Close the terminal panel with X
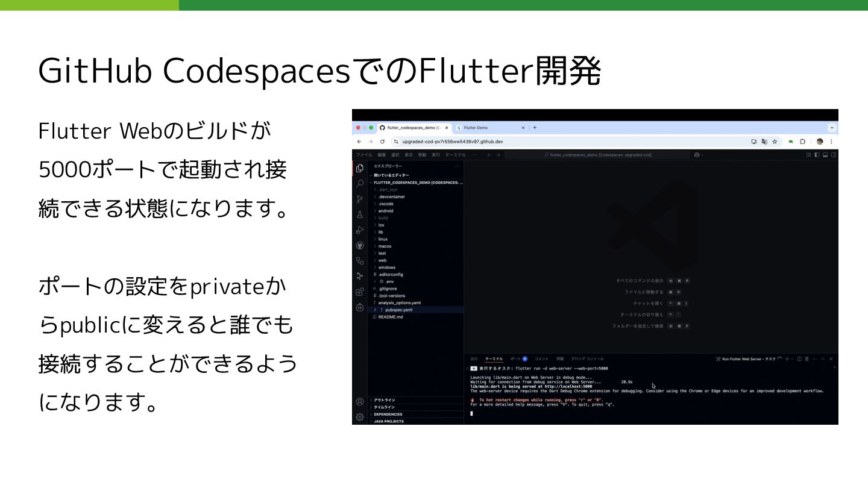 [831, 359]
